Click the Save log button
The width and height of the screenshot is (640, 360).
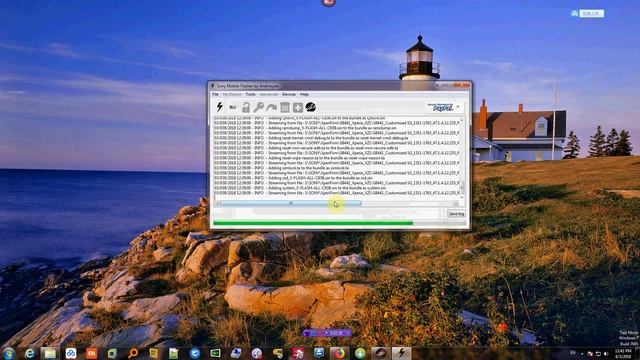(456, 213)
